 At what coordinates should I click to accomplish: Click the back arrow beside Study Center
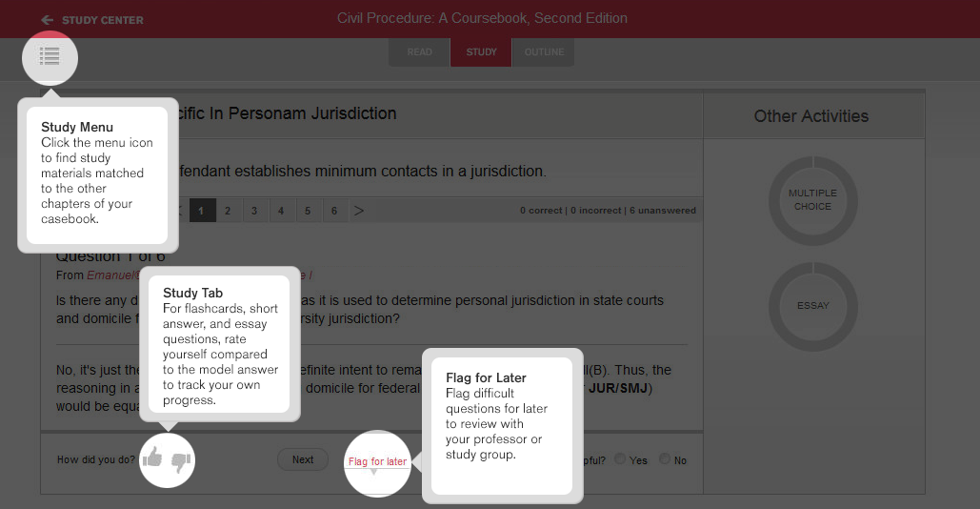[47, 20]
